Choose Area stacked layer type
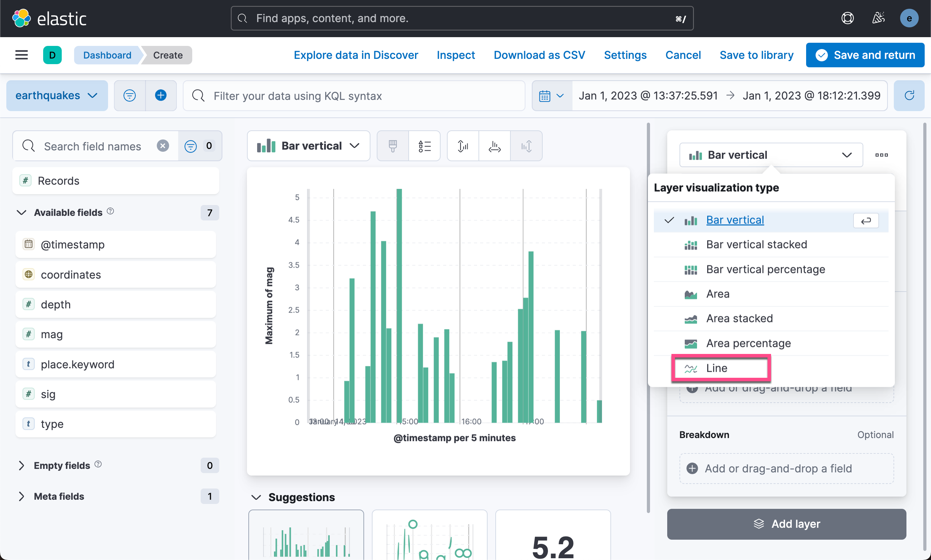 coord(739,319)
